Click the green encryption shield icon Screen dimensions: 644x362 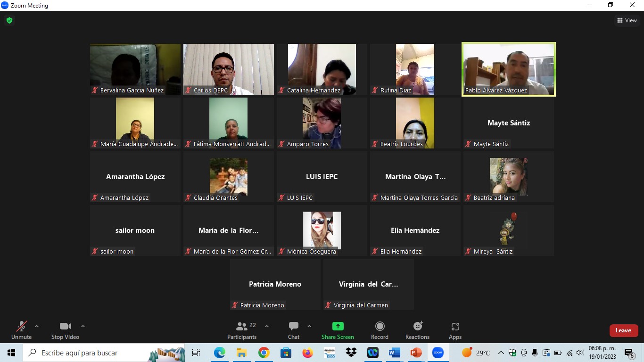point(9,20)
